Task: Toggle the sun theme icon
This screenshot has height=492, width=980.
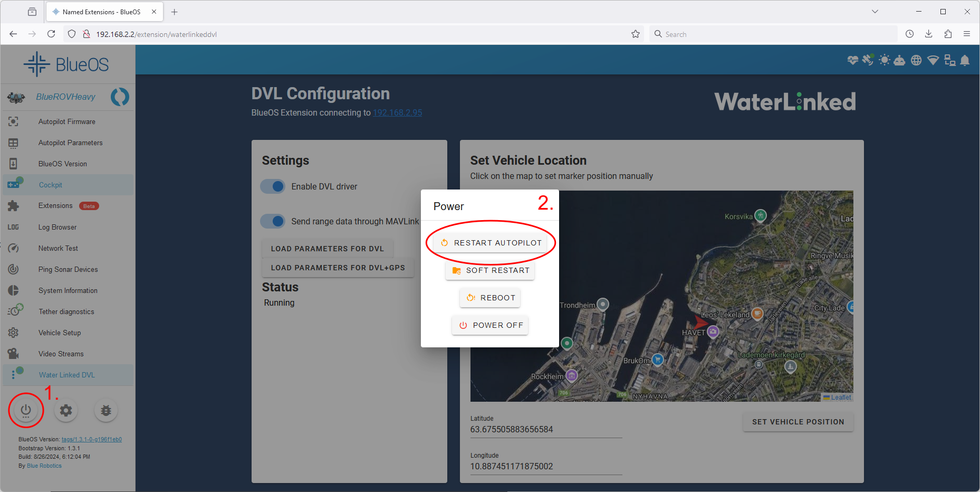Action: (885, 60)
